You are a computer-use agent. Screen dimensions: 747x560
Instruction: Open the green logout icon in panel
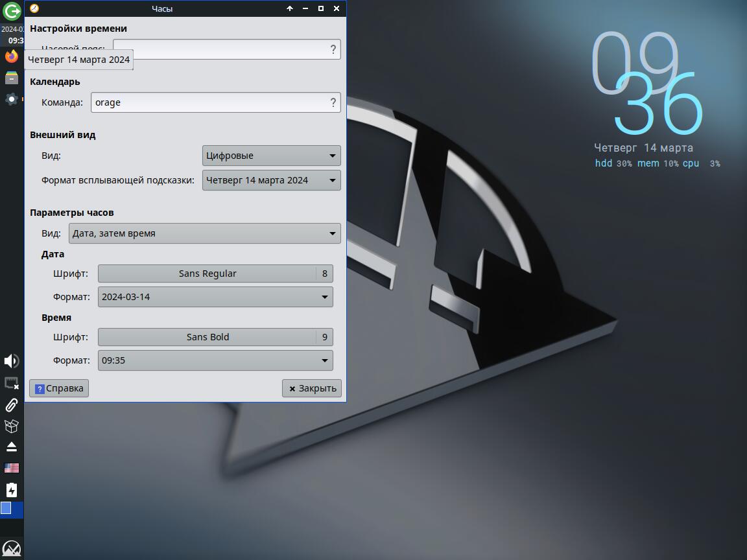pyautogui.click(x=12, y=11)
